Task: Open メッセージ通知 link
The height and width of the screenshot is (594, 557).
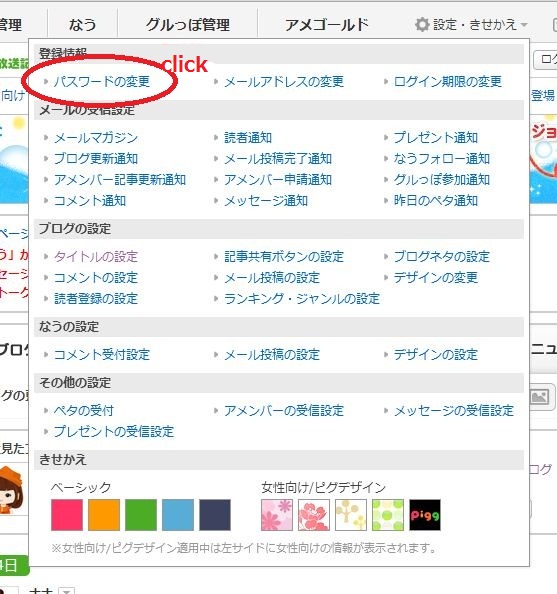Action: (266, 201)
